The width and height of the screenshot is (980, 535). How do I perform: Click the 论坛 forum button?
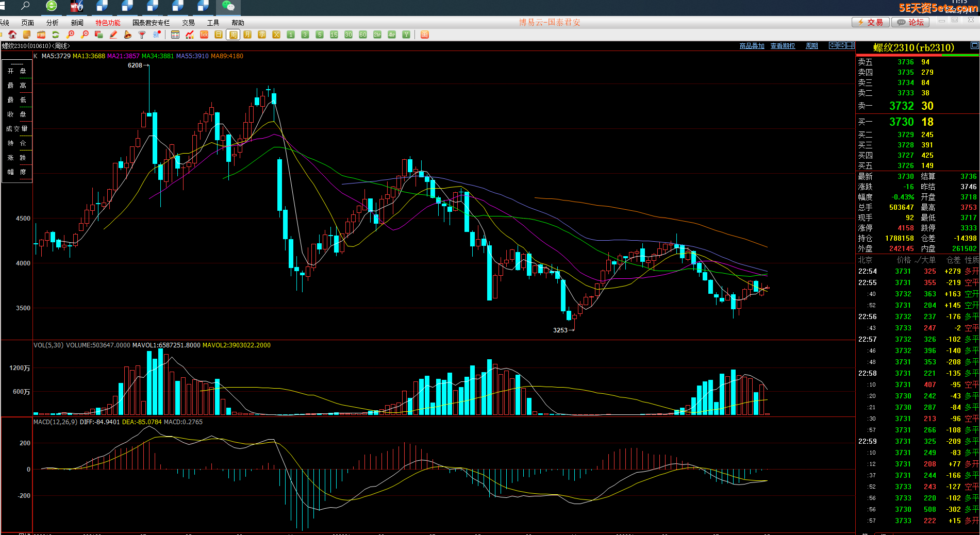click(911, 22)
